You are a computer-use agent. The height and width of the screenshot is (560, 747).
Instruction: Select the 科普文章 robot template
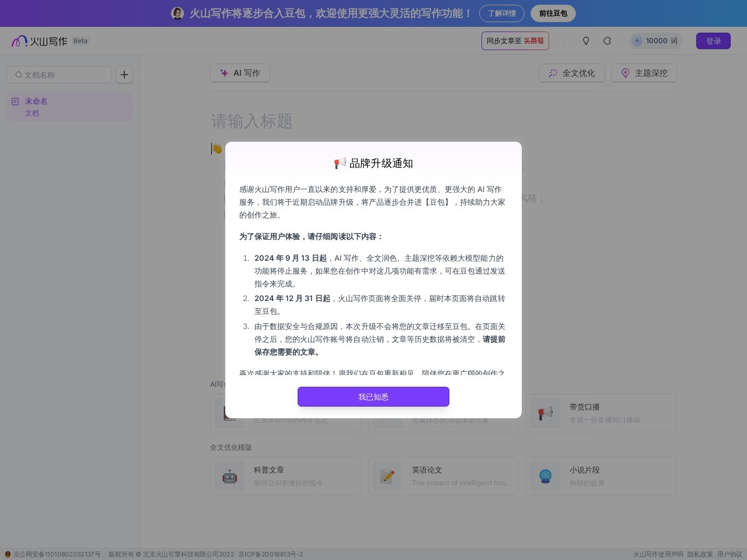click(x=285, y=476)
